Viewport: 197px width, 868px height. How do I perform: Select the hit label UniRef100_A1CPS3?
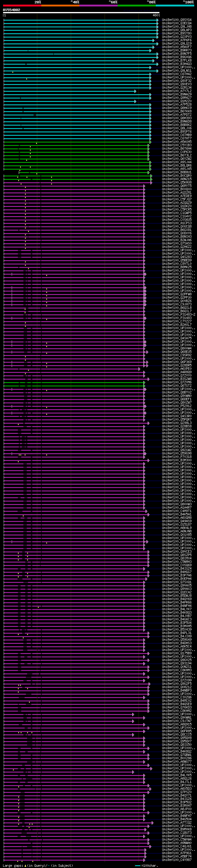pos(177,223)
